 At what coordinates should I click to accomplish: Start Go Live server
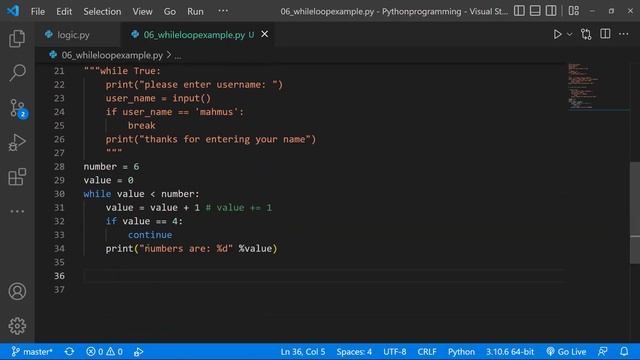point(566,351)
